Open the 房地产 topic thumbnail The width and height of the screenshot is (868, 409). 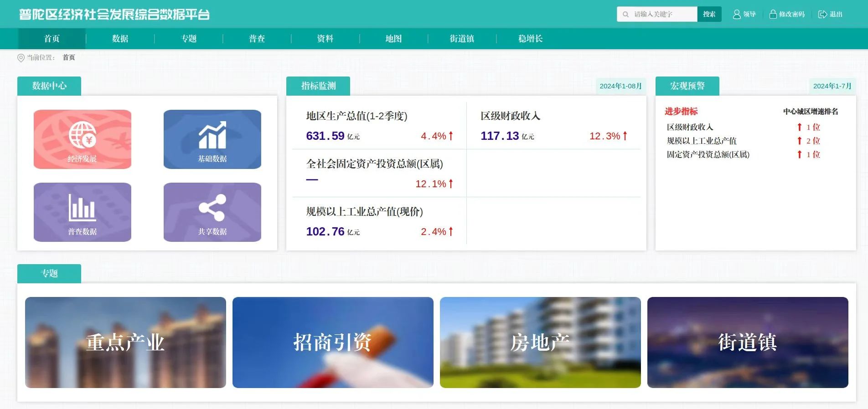pyautogui.click(x=540, y=343)
